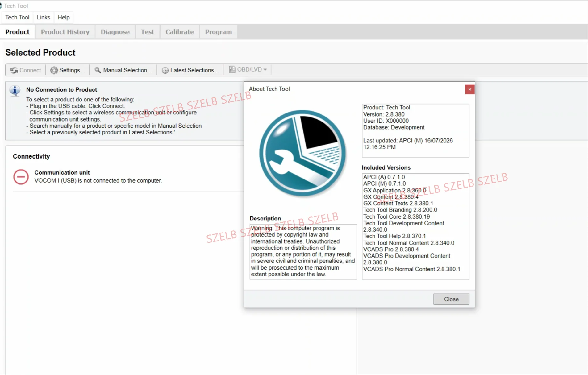Click the red X on About dialog
Image resolution: width=588 pixels, height=375 pixels.
click(x=470, y=89)
